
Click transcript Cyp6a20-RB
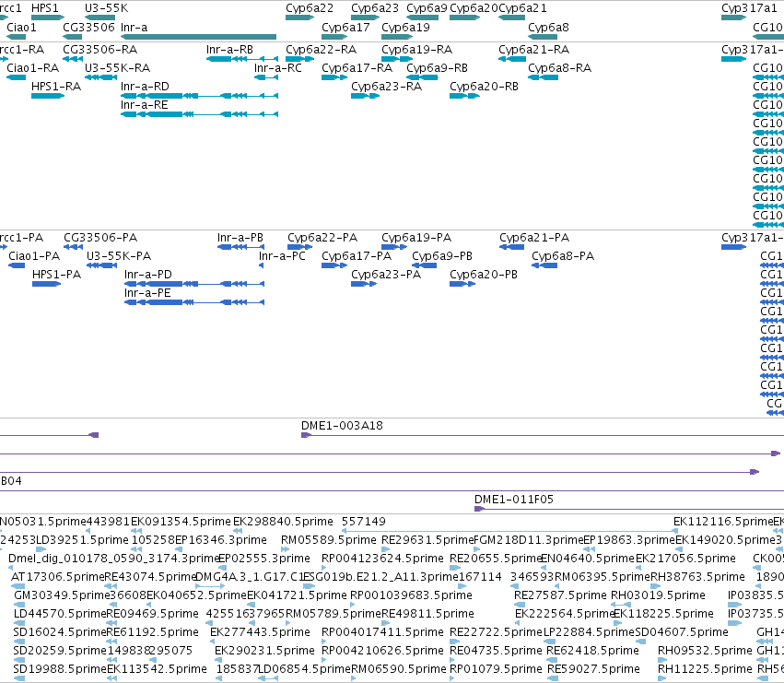click(464, 96)
